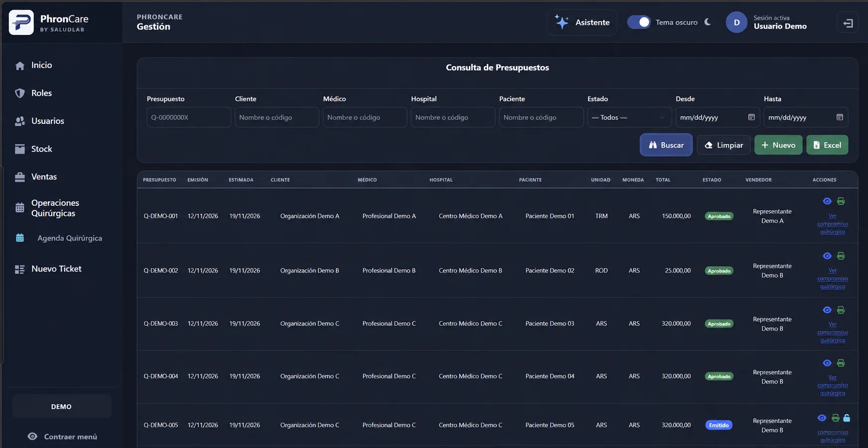Open the Asistente sparkle button
The width and height of the screenshot is (868, 448).
click(582, 22)
